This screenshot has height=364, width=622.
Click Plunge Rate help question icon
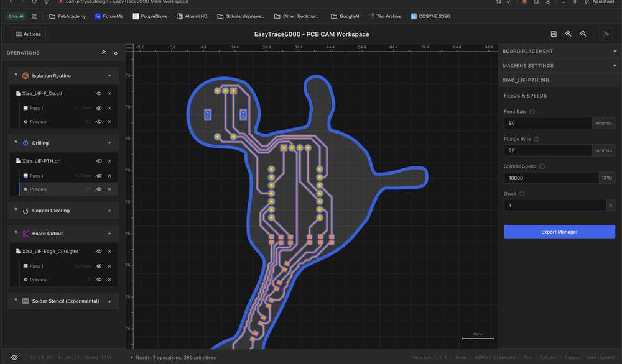click(x=536, y=139)
